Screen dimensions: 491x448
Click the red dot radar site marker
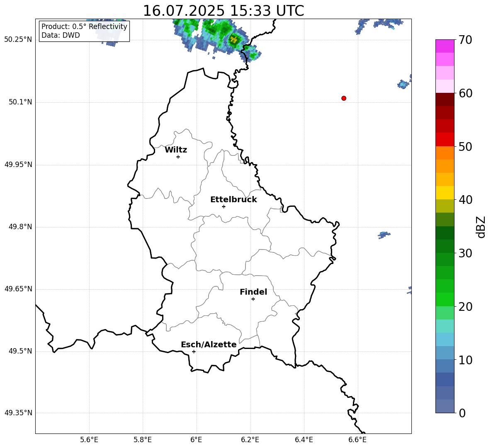click(x=344, y=98)
